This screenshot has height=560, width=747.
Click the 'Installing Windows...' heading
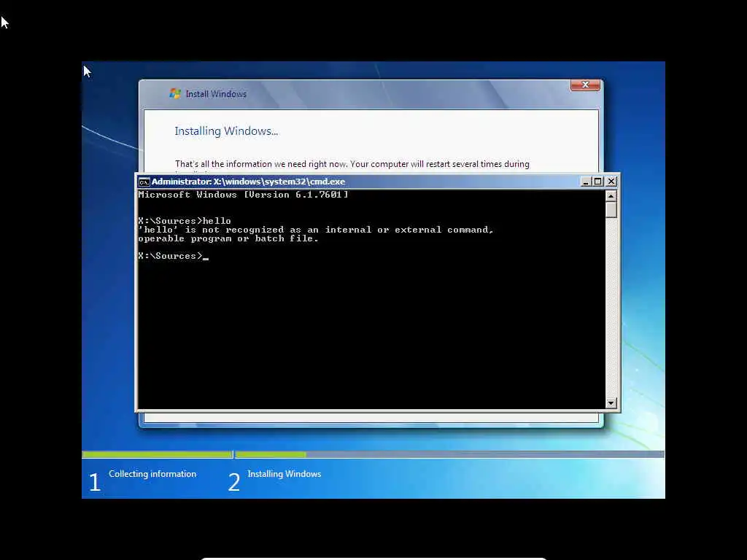tap(226, 131)
